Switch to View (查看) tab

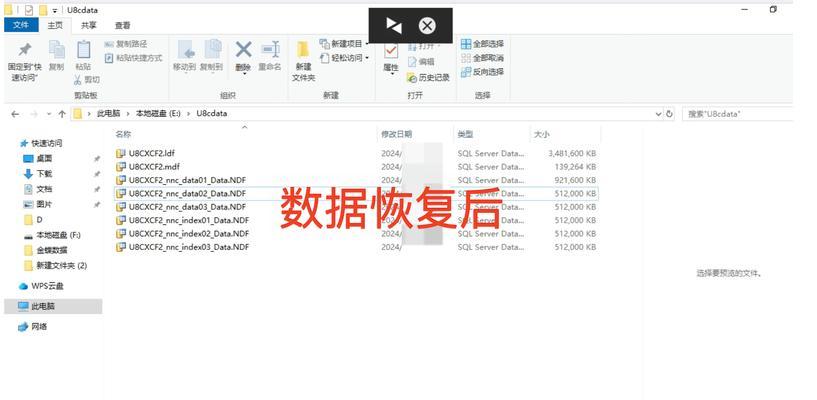(x=122, y=25)
